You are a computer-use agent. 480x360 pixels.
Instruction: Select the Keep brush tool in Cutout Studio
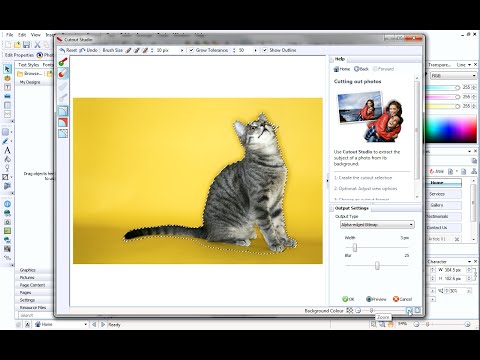(63, 62)
